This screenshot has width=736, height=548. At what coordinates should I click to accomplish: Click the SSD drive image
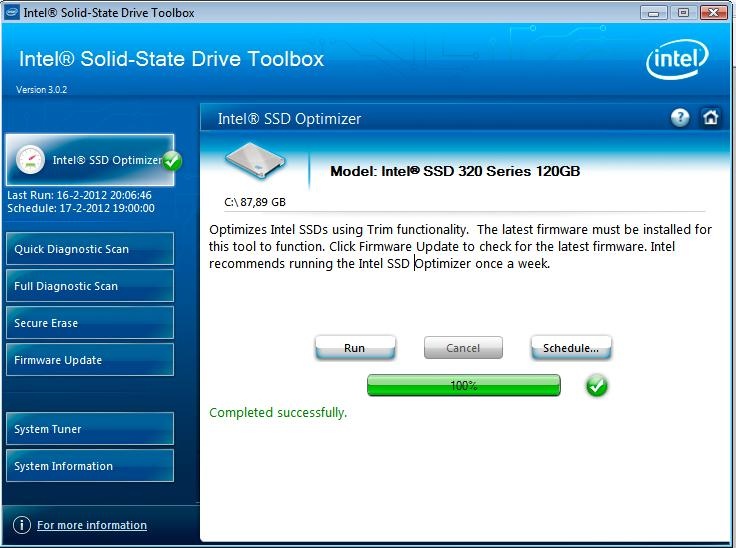point(255,162)
